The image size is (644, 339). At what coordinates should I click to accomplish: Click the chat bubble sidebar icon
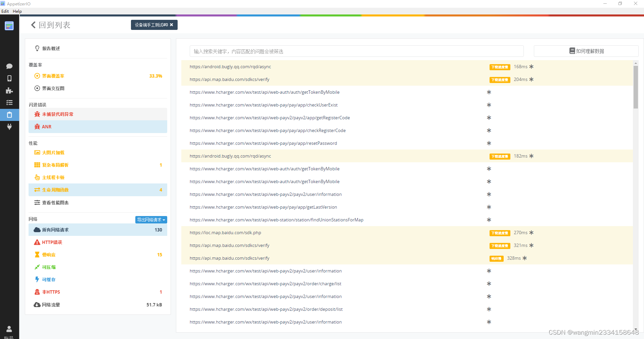(9, 66)
